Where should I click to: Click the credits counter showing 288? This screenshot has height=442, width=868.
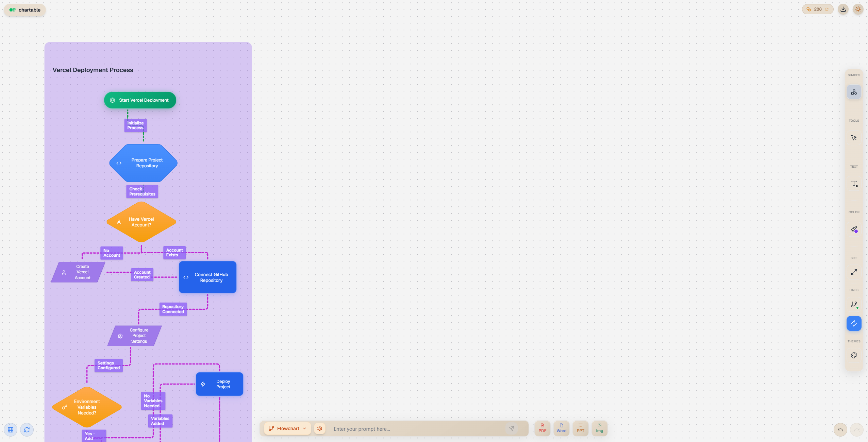click(817, 9)
